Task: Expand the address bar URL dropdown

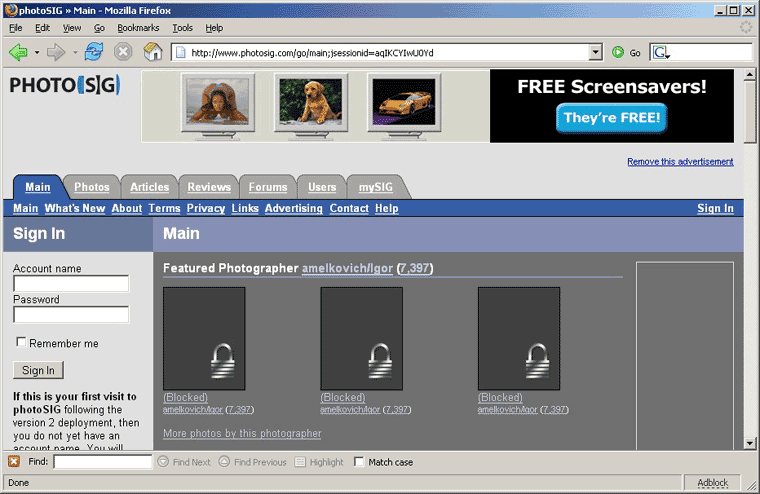Action: (x=595, y=52)
